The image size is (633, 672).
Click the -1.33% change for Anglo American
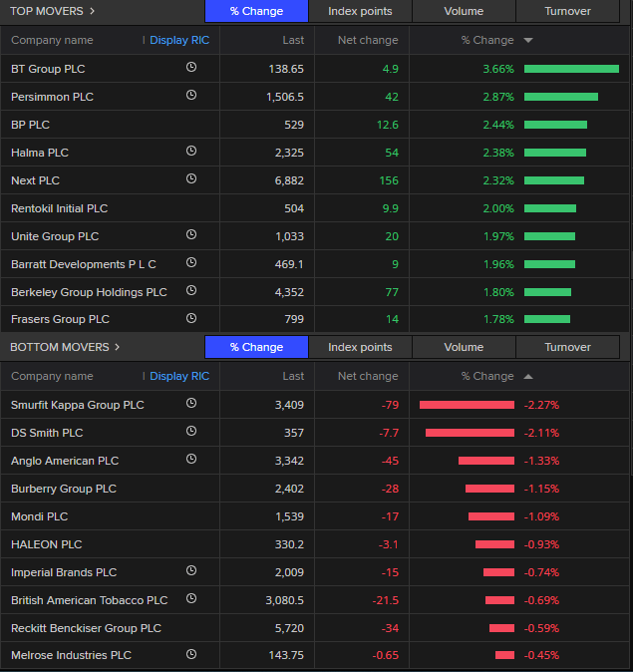pos(541,461)
